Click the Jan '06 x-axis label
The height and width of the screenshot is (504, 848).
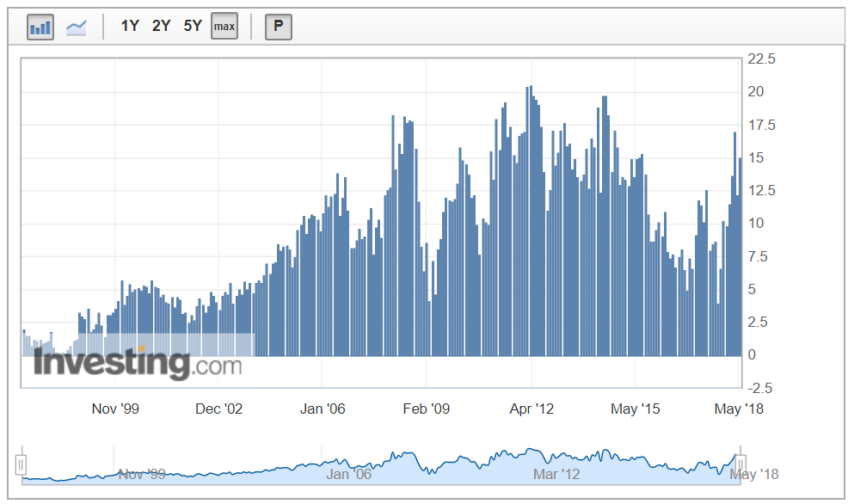323,409
